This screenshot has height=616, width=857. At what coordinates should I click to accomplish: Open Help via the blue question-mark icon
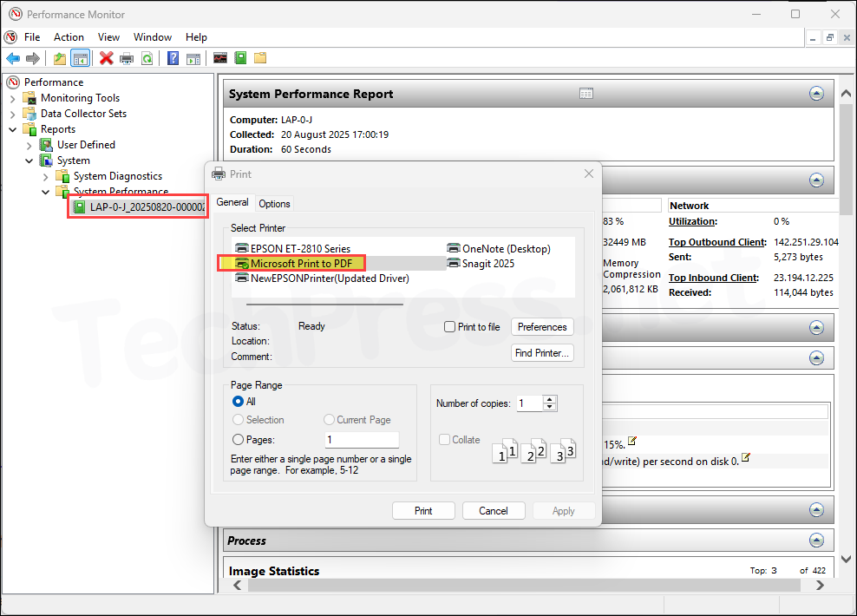tap(173, 58)
